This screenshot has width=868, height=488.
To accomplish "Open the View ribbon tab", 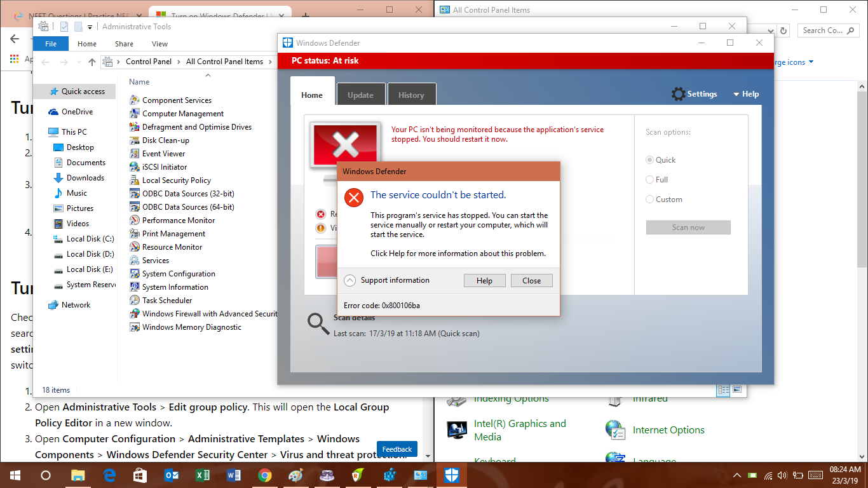I will (159, 44).
